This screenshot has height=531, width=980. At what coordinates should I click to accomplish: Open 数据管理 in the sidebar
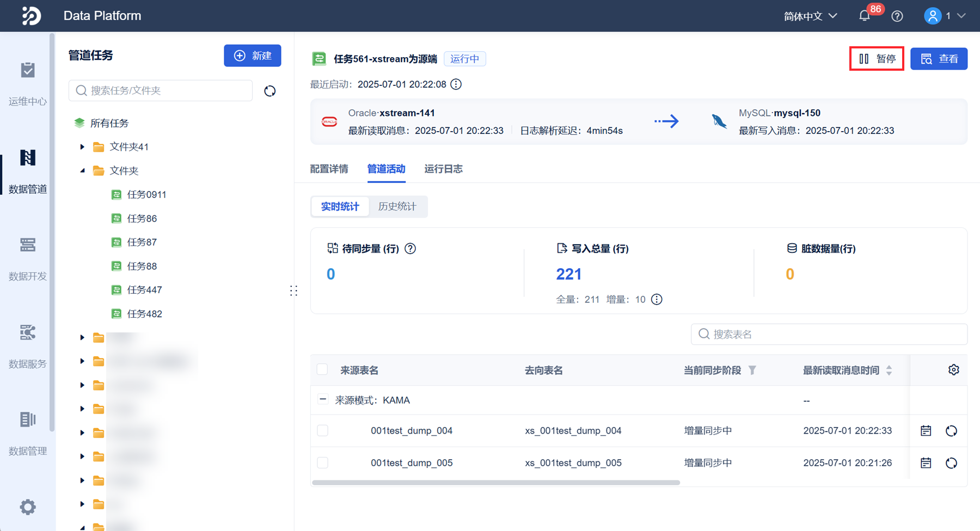pyautogui.click(x=28, y=433)
